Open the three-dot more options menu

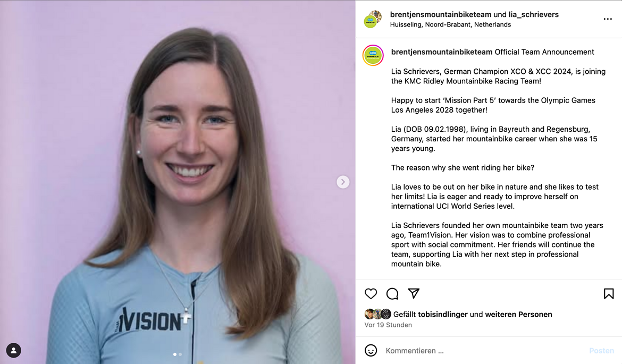607,19
